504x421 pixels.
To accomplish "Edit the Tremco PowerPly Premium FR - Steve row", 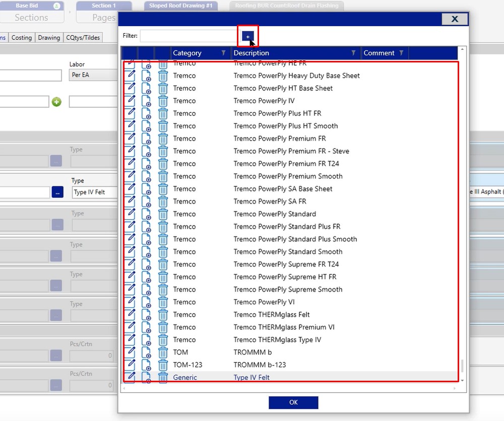I will pyautogui.click(x=130, y=150).
